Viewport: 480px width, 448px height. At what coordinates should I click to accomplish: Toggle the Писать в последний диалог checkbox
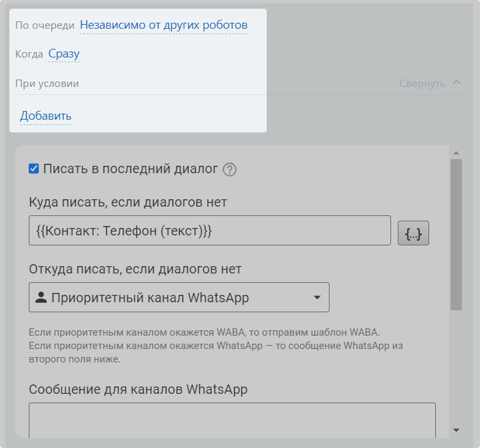point(34,169)
